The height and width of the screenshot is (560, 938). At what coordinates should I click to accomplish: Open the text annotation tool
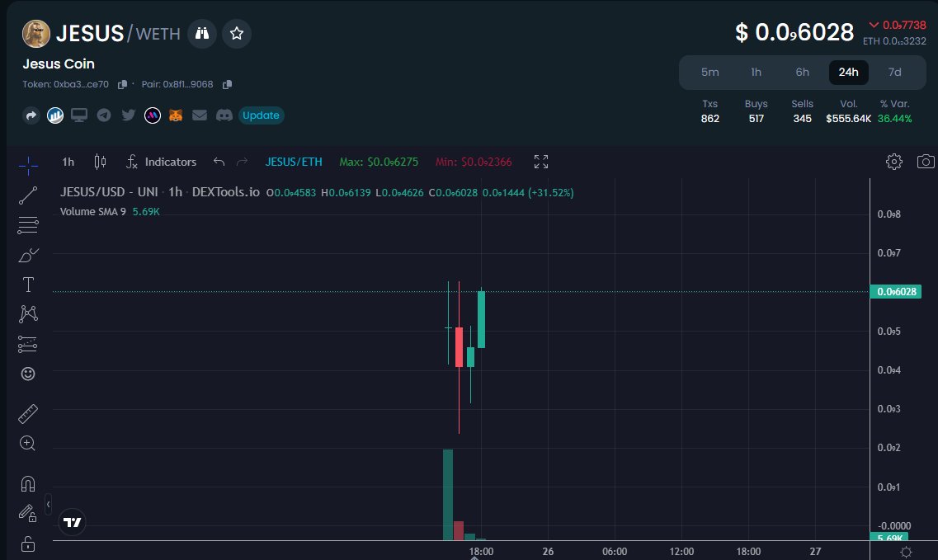pyautogui.click(x=27, y=284)
